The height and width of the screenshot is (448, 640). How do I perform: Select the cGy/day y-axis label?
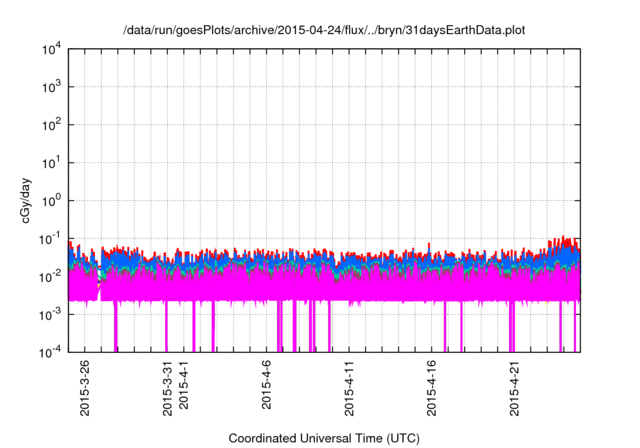pos(25,200)
